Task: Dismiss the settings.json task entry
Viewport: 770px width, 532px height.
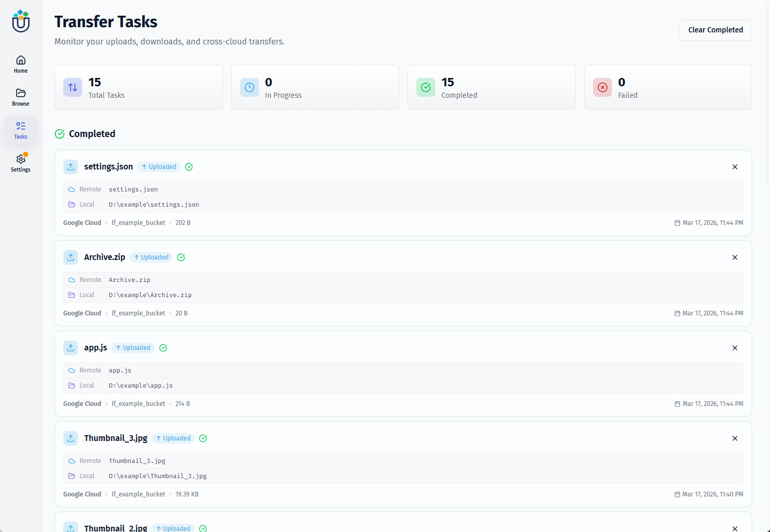Action: pos(734,166)
